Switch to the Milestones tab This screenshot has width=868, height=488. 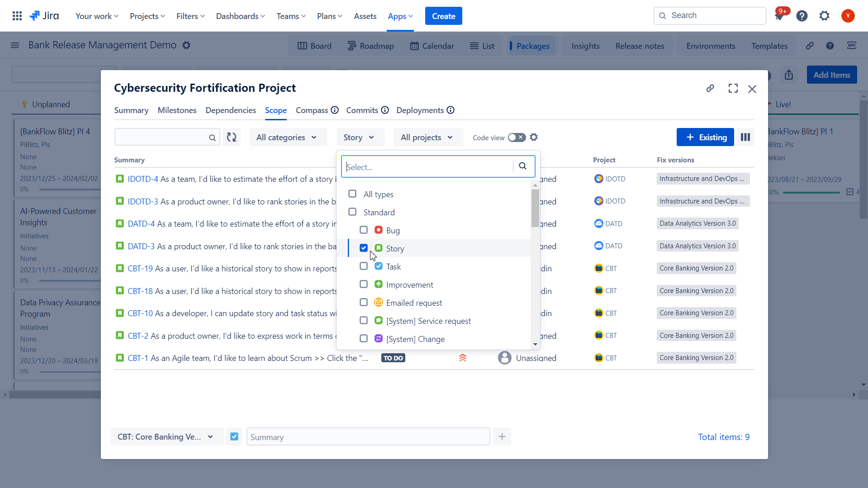tap(177, 110)
